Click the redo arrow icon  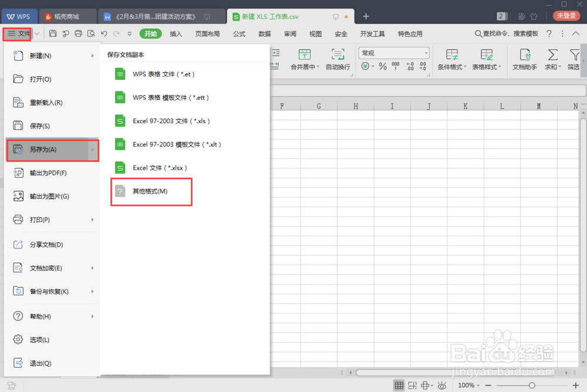click(x=116, y=33)
